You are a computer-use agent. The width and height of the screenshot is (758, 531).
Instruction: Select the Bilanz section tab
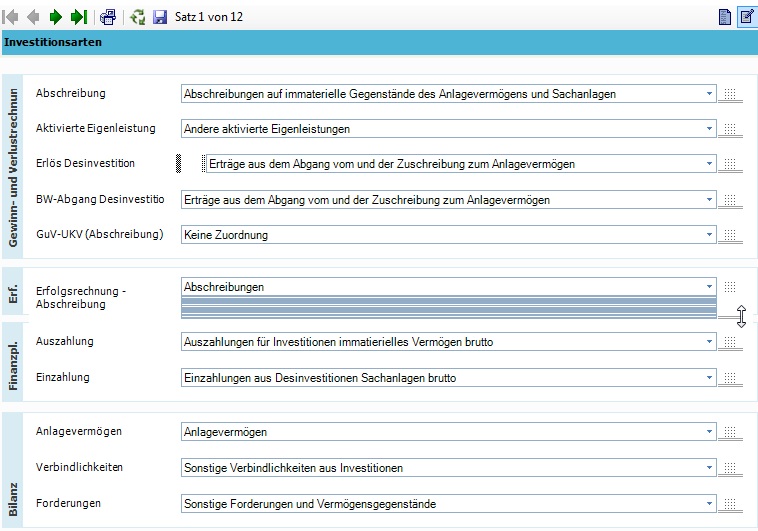(13, 470)
